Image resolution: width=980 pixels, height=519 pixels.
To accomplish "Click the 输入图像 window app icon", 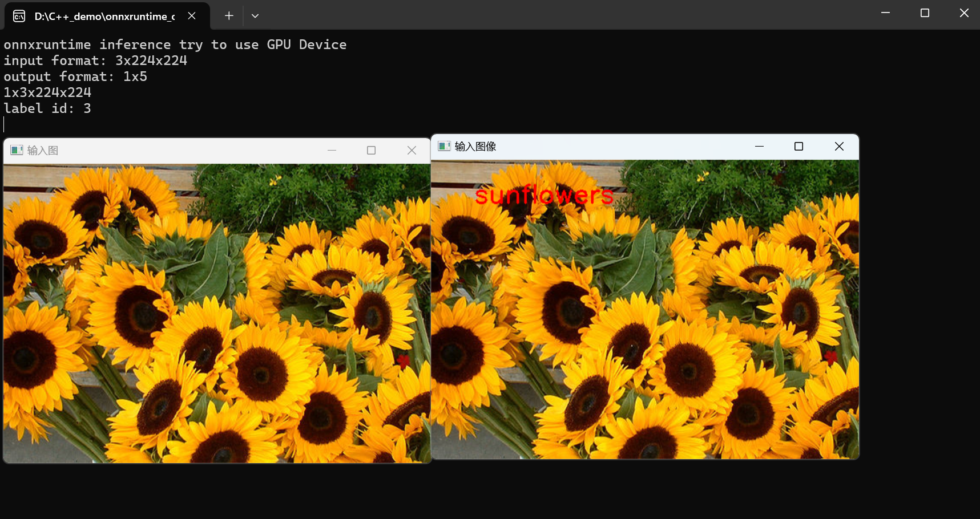I will coord(444,146).
